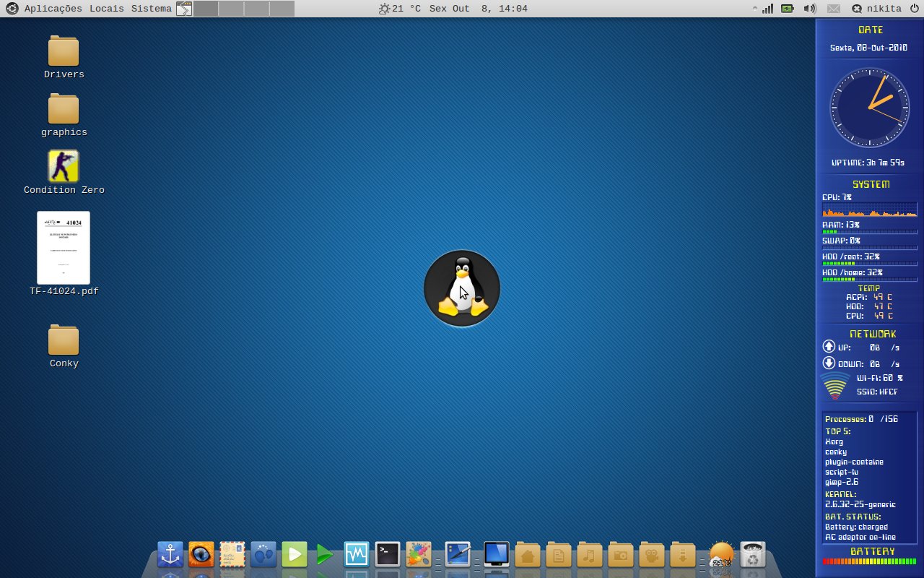Image resolution: width=924 pixels, height=578 pixels.
Task: Select the TF-41024.pdf file thumbnail
Action: click(64, 248)
